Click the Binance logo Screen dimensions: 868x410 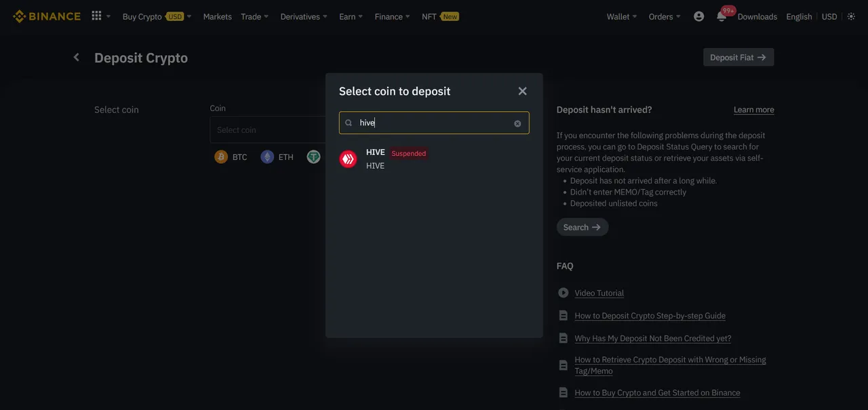(x=47, y=16)
